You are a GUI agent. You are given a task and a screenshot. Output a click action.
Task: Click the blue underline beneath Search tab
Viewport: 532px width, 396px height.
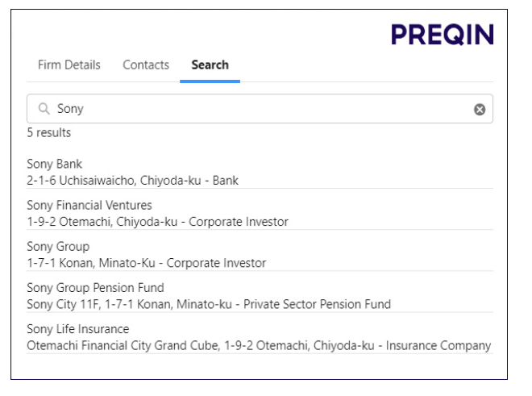pos(210,81)
